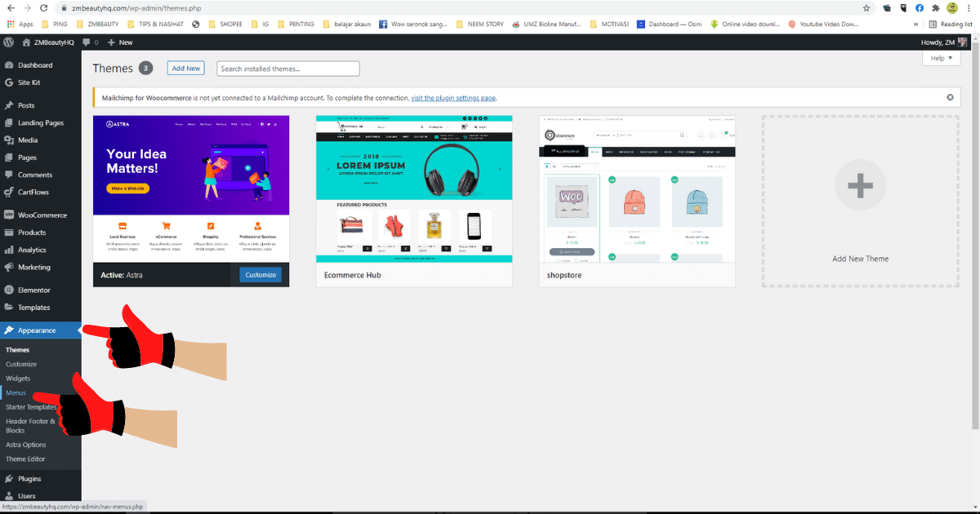Click Customize on the active Astra theme
Viewport: 980px width, 514px height.
[x=261, y=275]
